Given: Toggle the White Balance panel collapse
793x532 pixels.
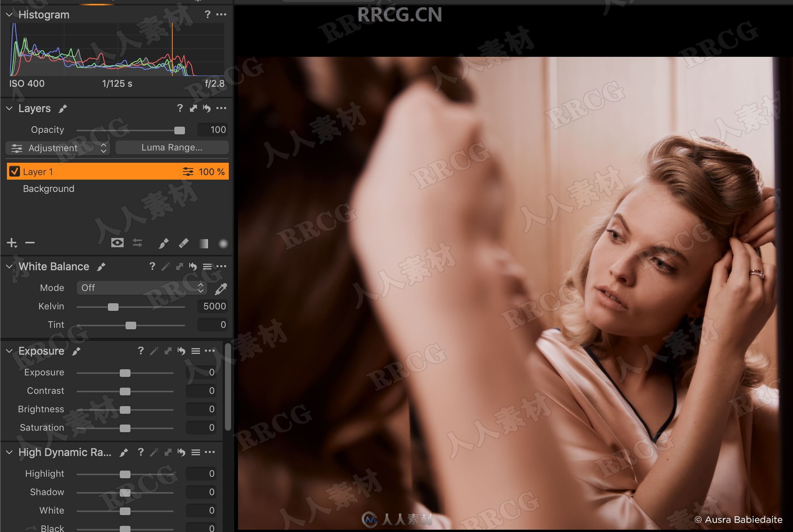Looking at the screenshot, I should 10,266.
